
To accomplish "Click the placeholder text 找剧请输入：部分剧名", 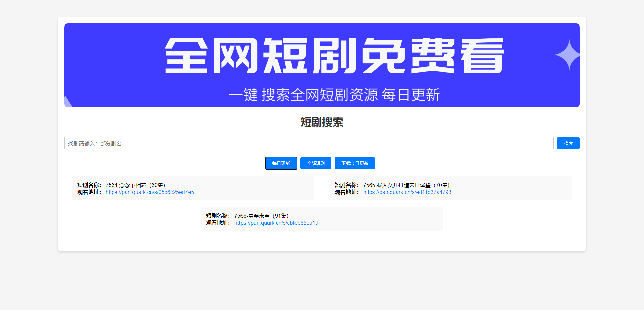I will (x=95, y=143).
